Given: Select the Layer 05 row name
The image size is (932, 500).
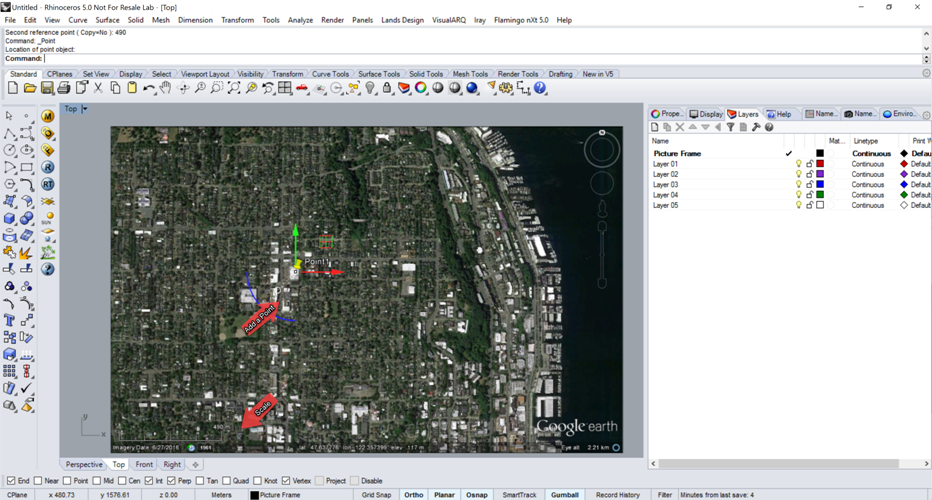Looking at the screenshot, I should 665,206.
